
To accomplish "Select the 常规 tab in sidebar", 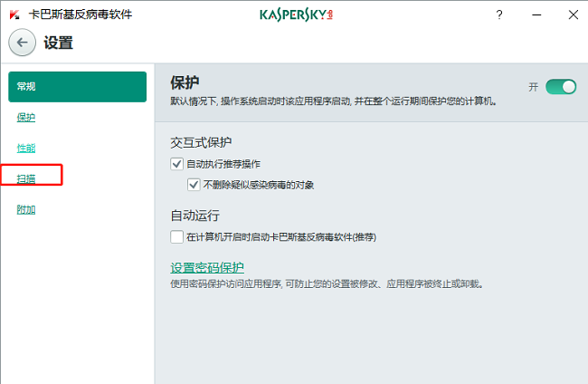I will [77, 87].
